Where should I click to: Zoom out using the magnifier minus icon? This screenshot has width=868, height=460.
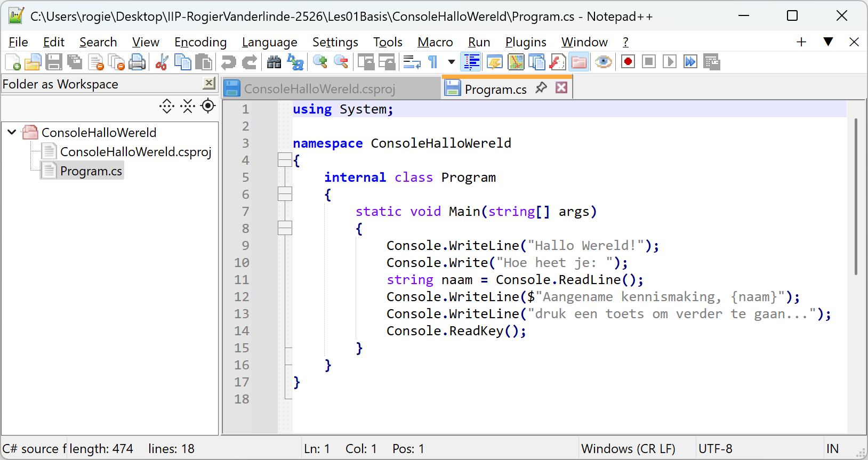[x=341, y=62]
